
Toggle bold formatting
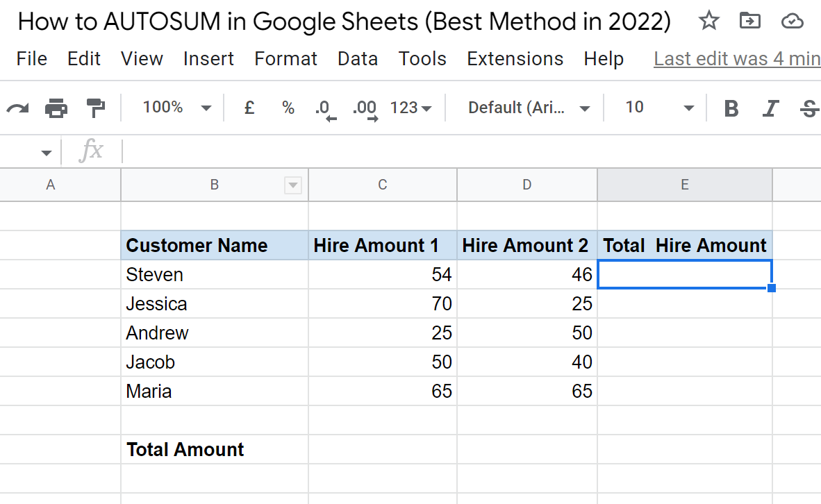click(x=731, y=107)
